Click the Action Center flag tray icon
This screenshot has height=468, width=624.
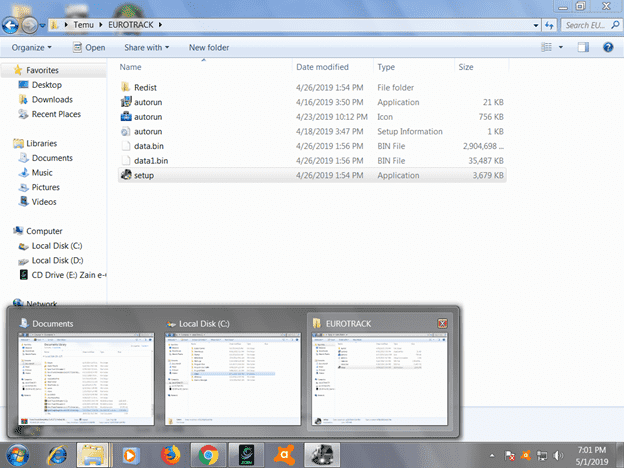(509, 456)
